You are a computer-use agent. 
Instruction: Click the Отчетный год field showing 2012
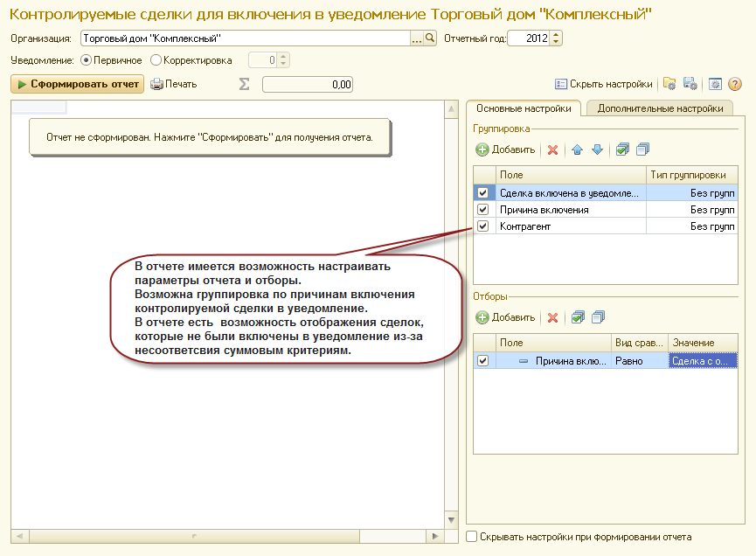[x=530, y=38]
